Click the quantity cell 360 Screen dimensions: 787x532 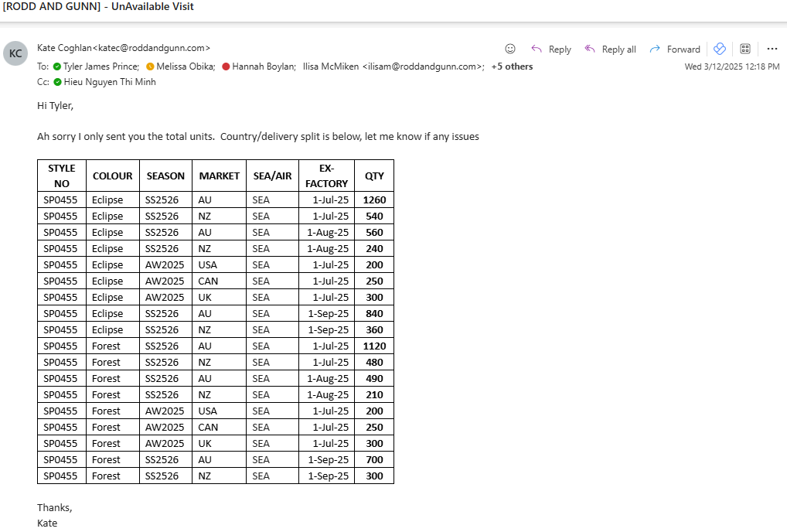374,329
